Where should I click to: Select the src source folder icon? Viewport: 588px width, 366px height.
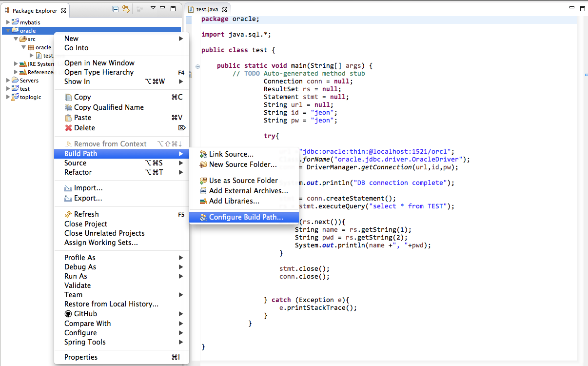(x=23, y=39)
